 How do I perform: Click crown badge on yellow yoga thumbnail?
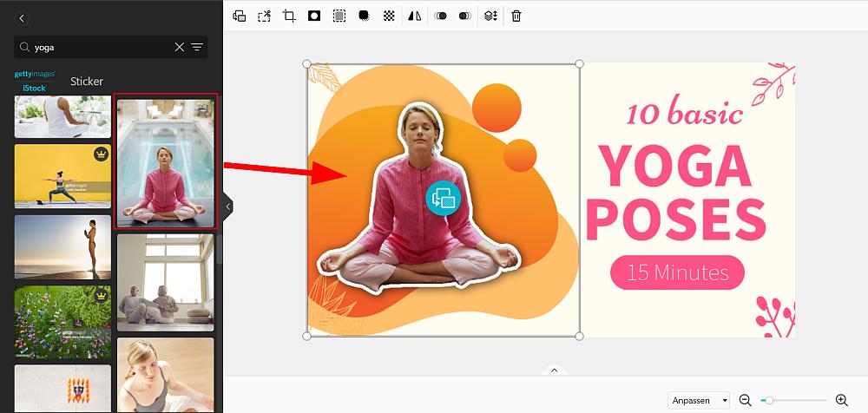[101, 154]
